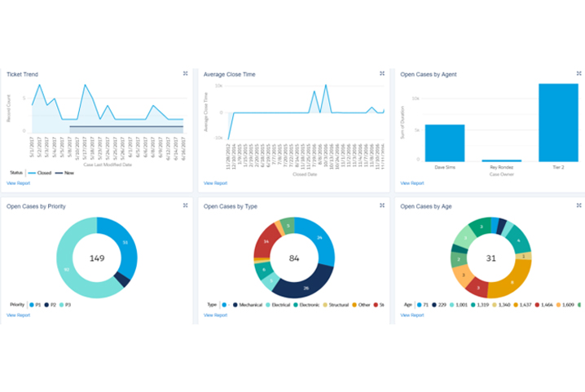585x392 pixels.
Task: Click the Case Owner axis label
Action: [501, 174]
